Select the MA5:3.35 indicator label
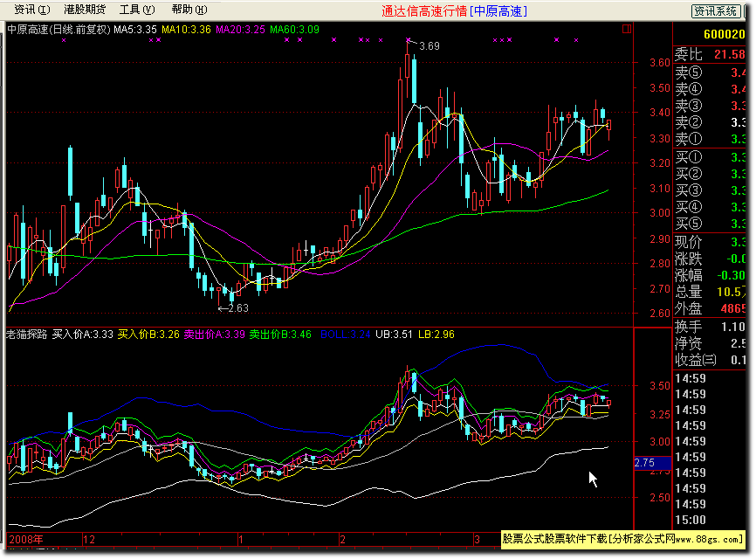Image resolution: width=756 pixels, height=559 pixels. click(135, 30)
